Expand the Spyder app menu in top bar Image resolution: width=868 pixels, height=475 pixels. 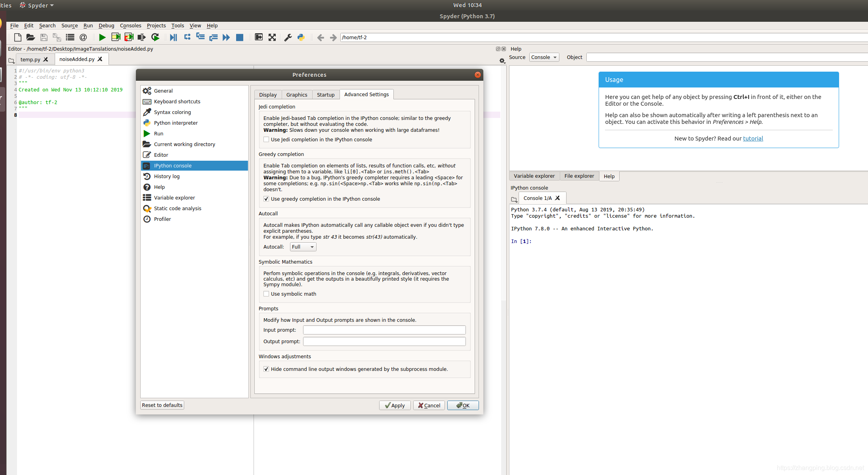[x=38, y=5]
